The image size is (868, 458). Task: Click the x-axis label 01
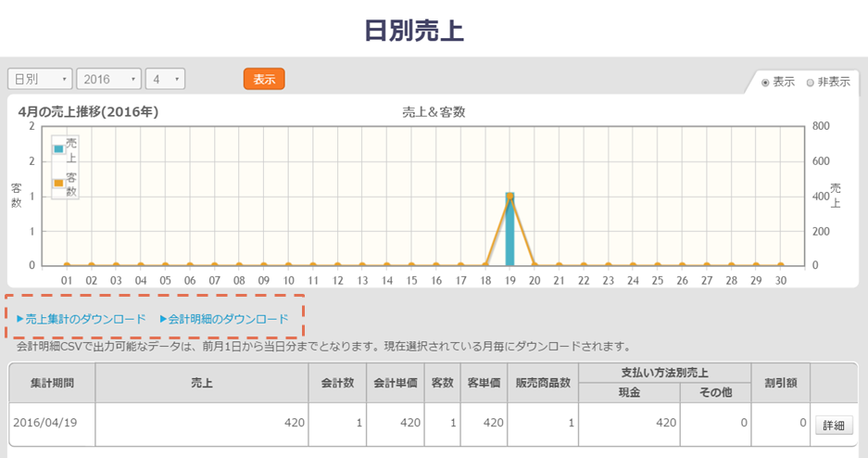click(x=67, y=281)
